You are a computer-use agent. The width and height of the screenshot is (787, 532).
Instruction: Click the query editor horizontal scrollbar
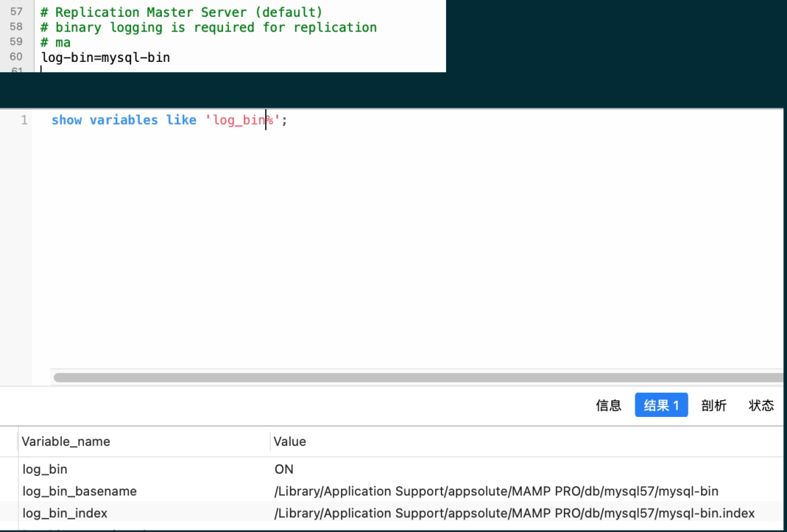pyautogui.click(x=418, y=377)
